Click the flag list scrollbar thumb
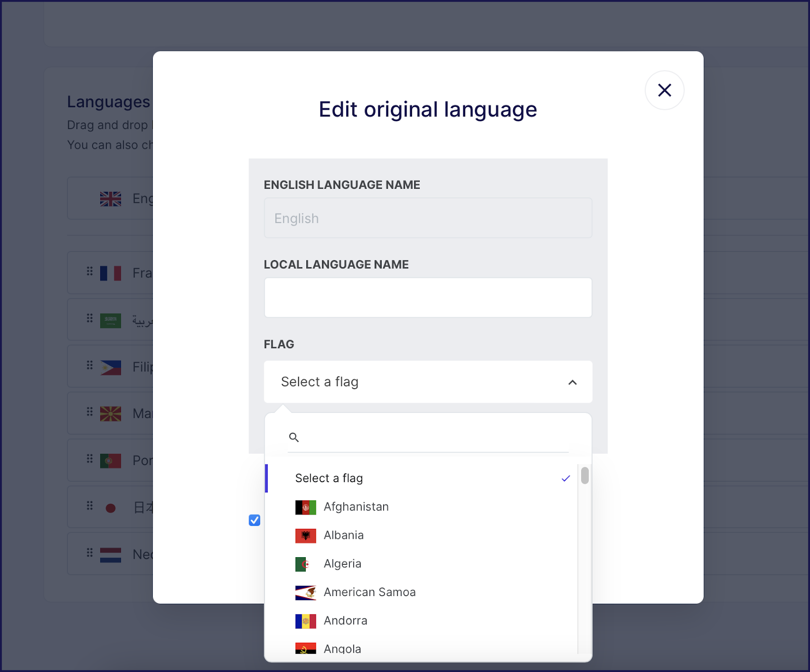The image size is (810, 672). pyautogui.click(x=585, y=476)
